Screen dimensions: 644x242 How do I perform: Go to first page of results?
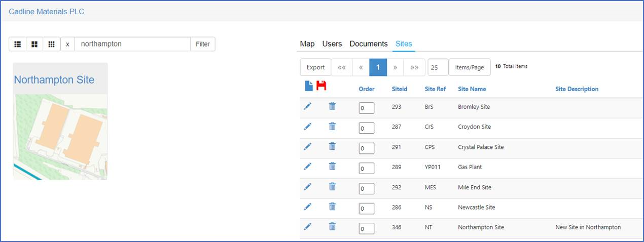click(341, 67)
